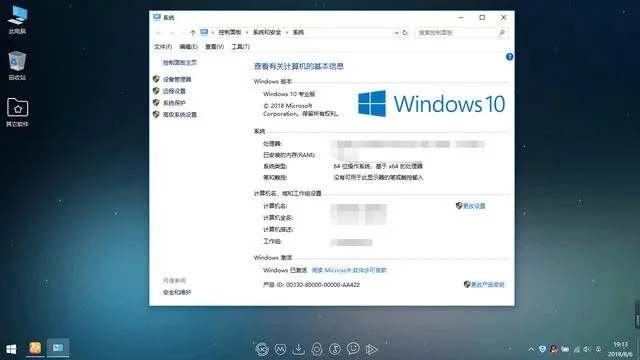Expand the arrow after 控制面板 breadcrumb
The height and width of the screenshot is (360, 640).
click(247, 32)
